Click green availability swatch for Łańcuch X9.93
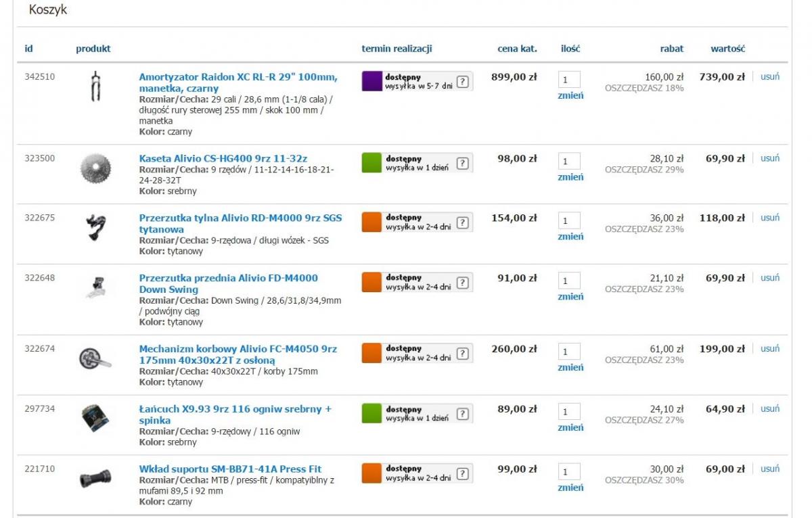The height and width of the screenshot is (518, 812). click(372, 413)
